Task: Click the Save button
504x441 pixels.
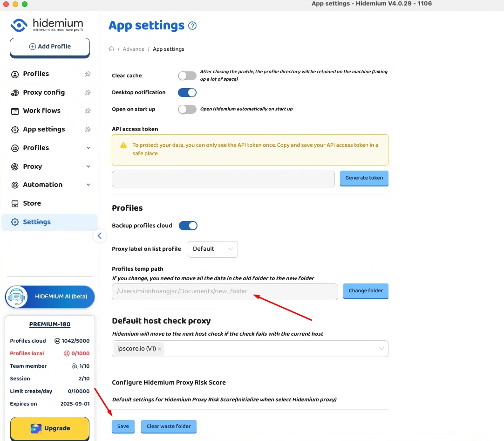Action: (x=123, y=426)
